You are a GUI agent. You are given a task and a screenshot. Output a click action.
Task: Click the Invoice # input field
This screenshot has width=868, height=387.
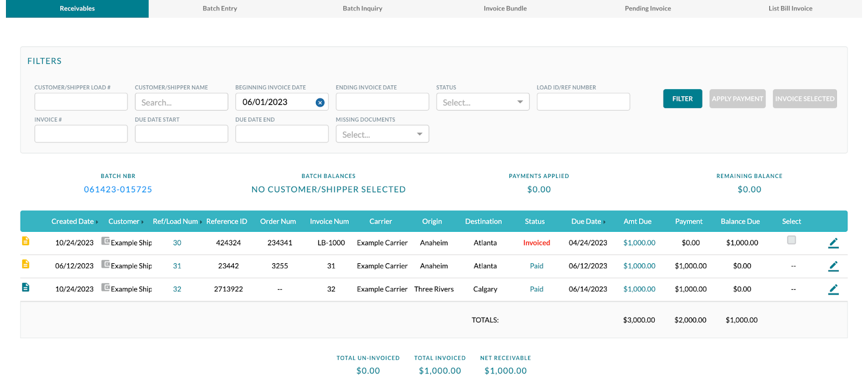click(81, 134)
